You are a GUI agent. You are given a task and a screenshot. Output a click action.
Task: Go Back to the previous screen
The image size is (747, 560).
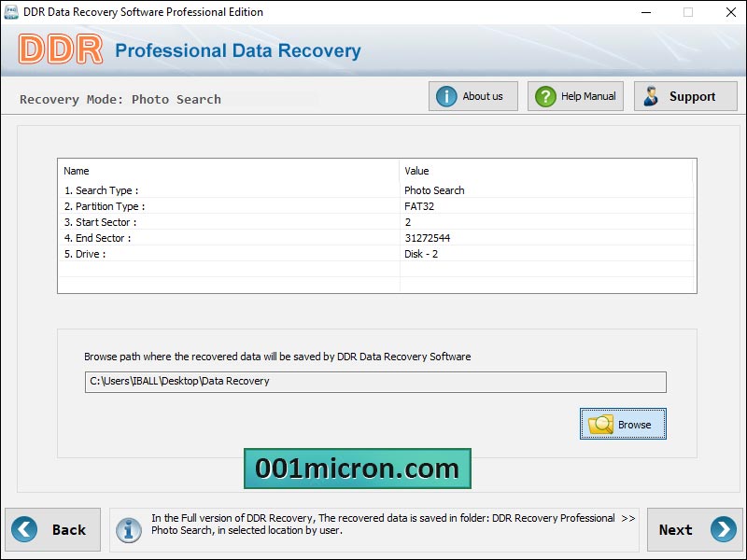[53, 529]
